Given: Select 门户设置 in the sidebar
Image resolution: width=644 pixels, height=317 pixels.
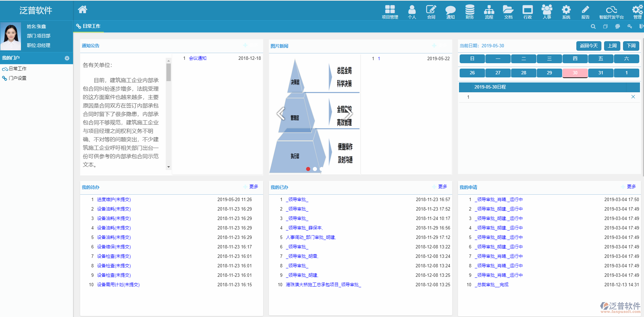Looking at the screenshot, I should click(18, 78).
